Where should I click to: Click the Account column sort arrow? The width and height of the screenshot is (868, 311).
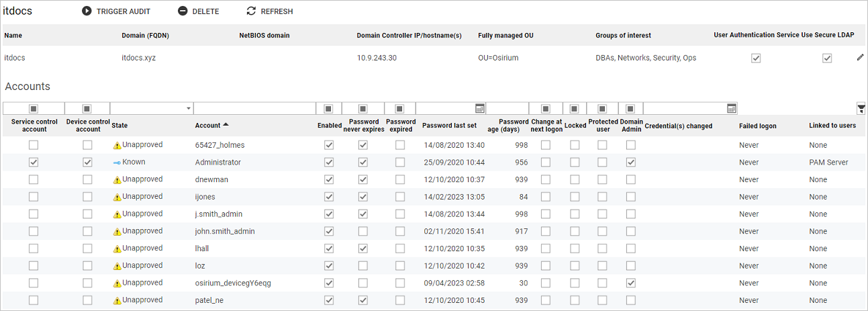coord(226,125)
